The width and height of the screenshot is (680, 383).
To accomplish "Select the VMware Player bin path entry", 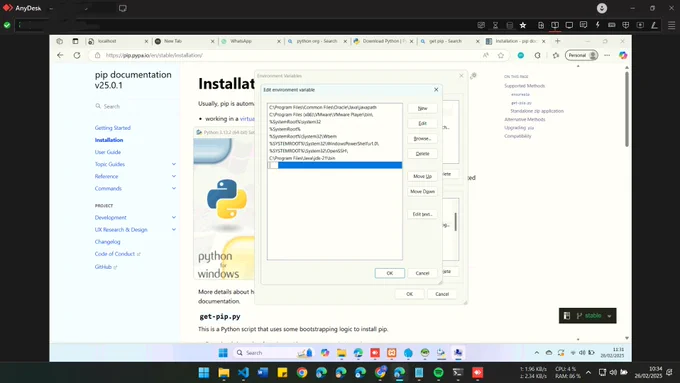I will coord(334,115).
